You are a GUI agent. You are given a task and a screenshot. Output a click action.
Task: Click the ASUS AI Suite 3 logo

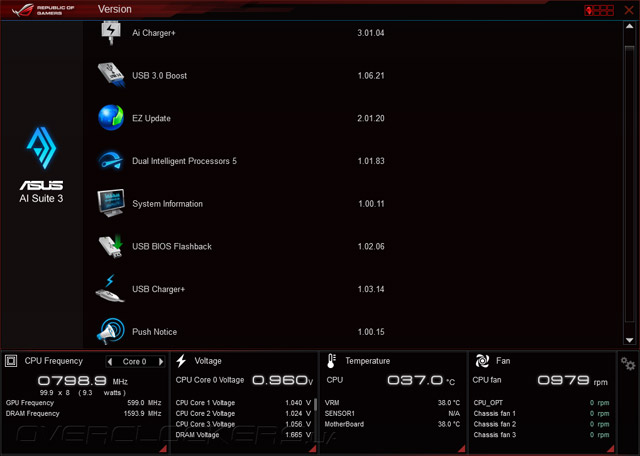(x=41, y=165)
